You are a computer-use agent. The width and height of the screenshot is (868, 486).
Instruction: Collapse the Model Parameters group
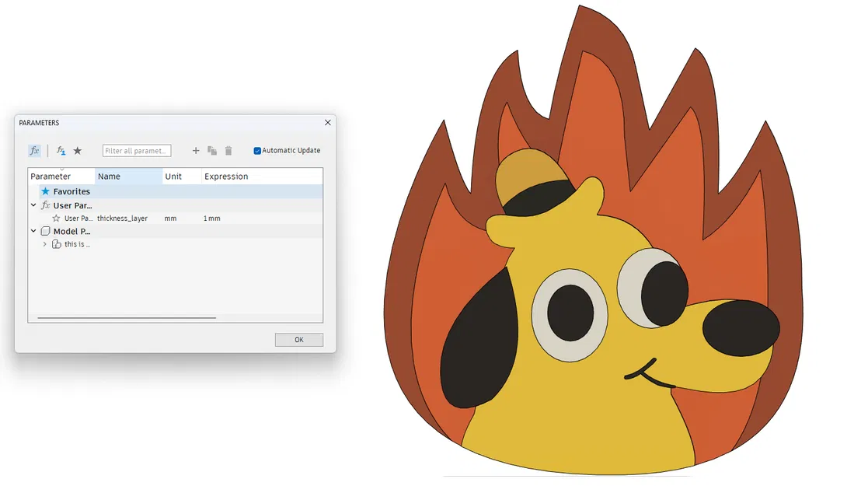coord(33,231)
